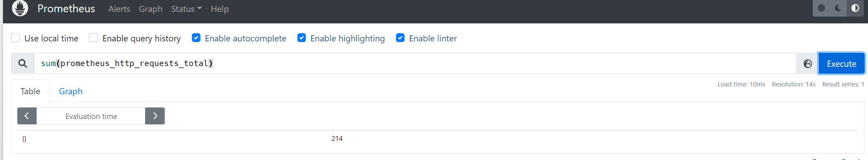
Task: Click the search magnifier icon
Action: pyautogui.click(x=23, y=63)
